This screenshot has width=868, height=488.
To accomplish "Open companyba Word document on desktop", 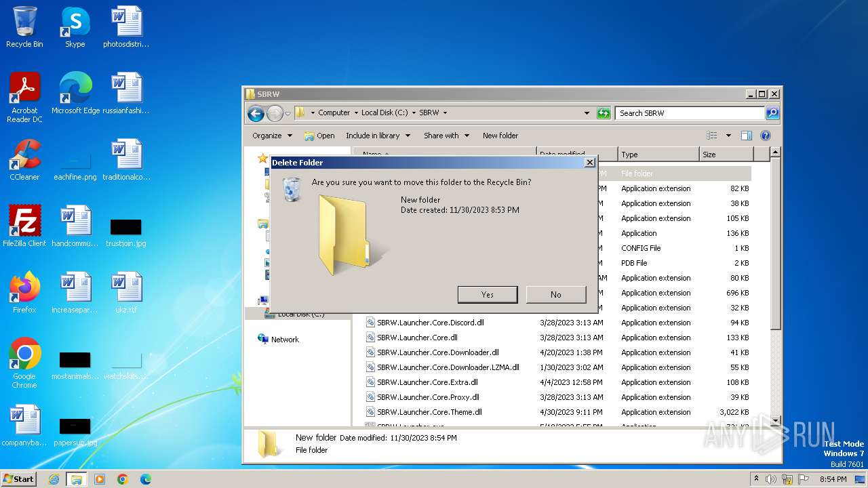I will coord(24,426).
